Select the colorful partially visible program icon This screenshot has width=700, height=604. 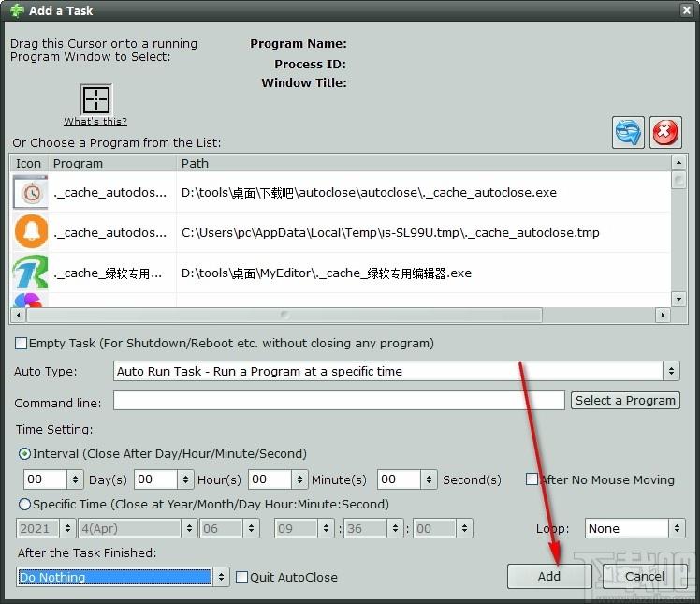pyautogui.click(x=28, y=301)
